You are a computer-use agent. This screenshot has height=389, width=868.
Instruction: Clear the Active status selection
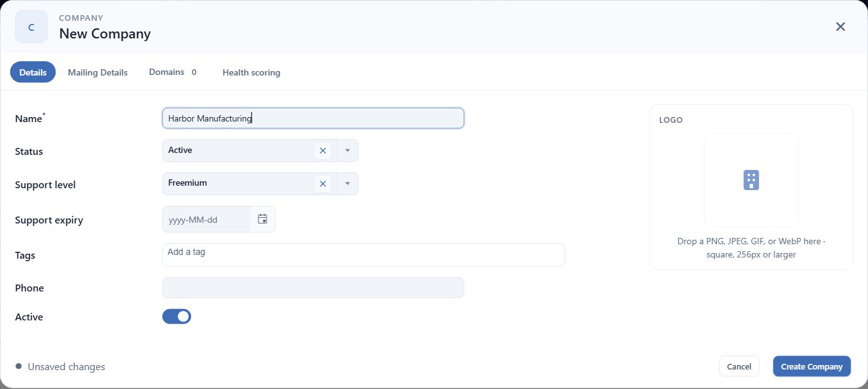point(323,150)
